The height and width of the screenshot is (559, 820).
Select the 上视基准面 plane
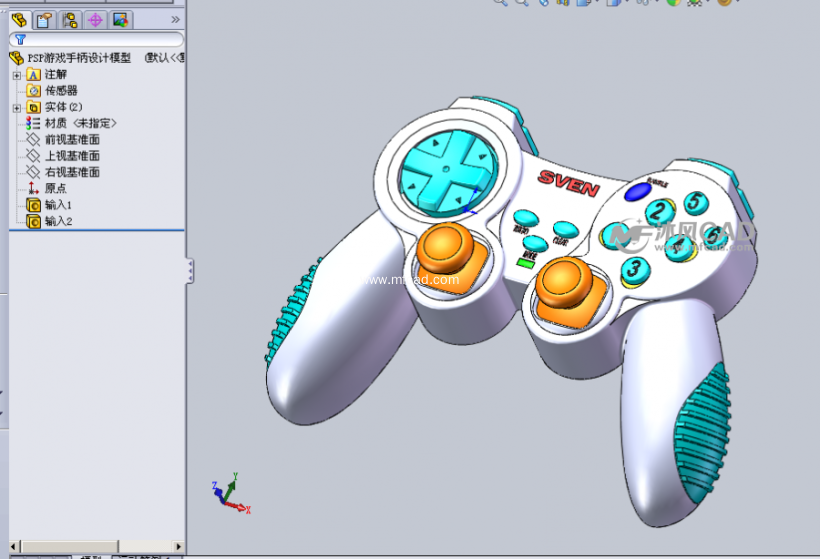72,156
